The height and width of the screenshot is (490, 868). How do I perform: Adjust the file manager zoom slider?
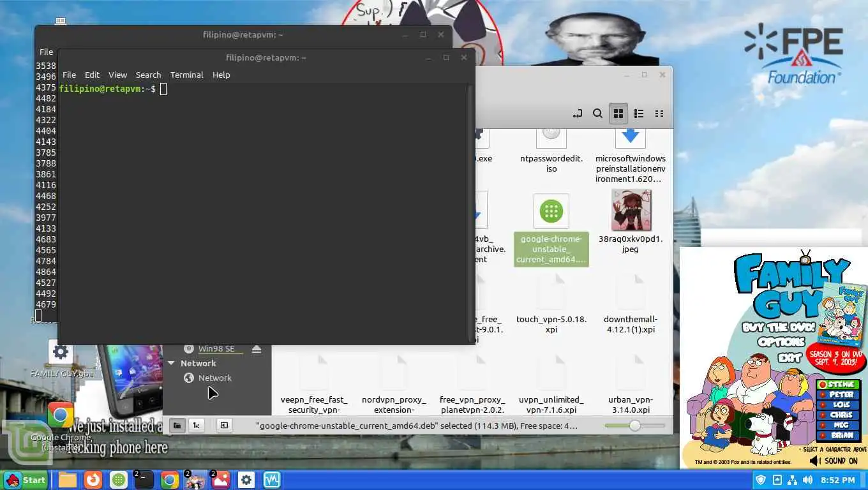click(x=634, y=426)
